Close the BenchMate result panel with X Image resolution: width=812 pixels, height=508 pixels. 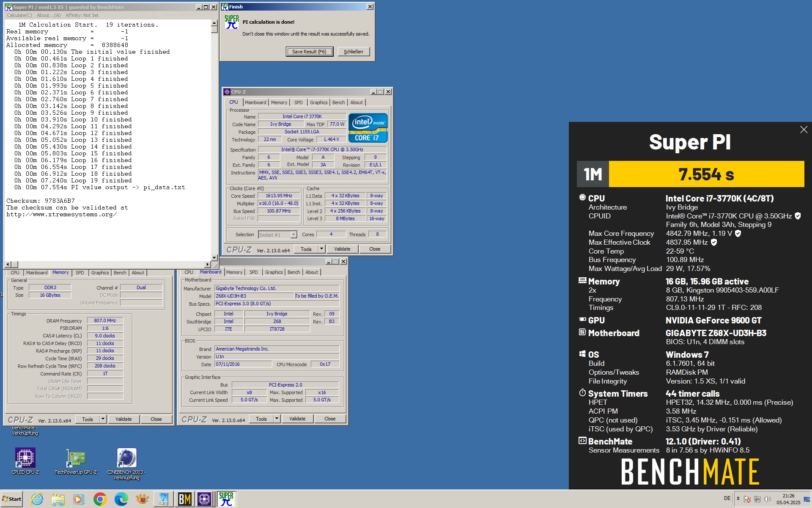coord(804,130)
